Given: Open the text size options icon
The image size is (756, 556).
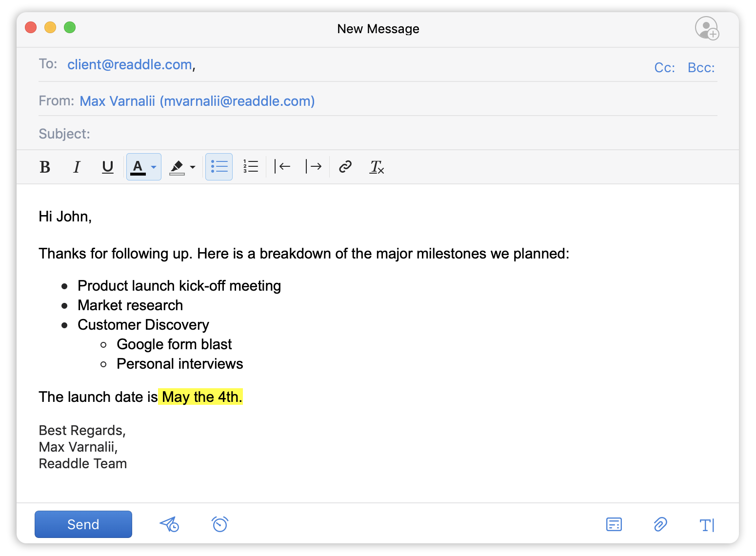Looking at the screenshot, I should pos(707,525).
